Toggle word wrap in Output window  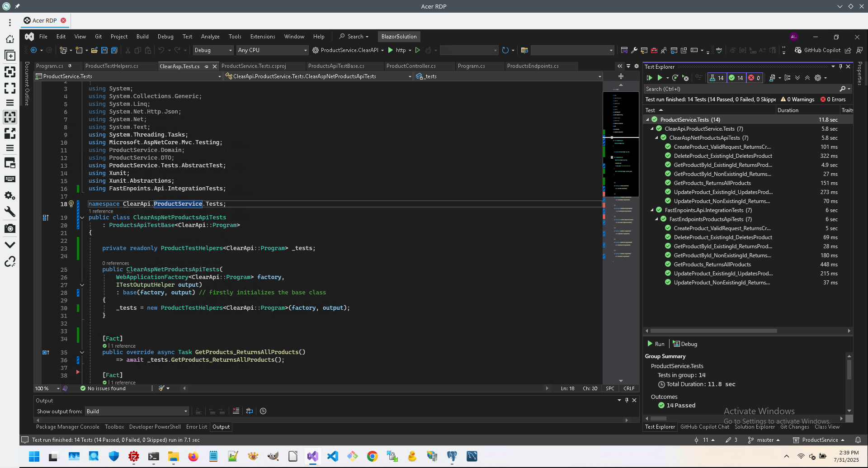coord(250,411)
